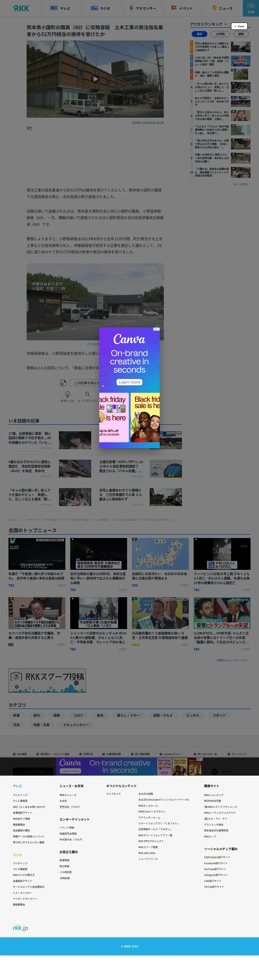Select the 24時間 ranking tab

click(220, 34)
